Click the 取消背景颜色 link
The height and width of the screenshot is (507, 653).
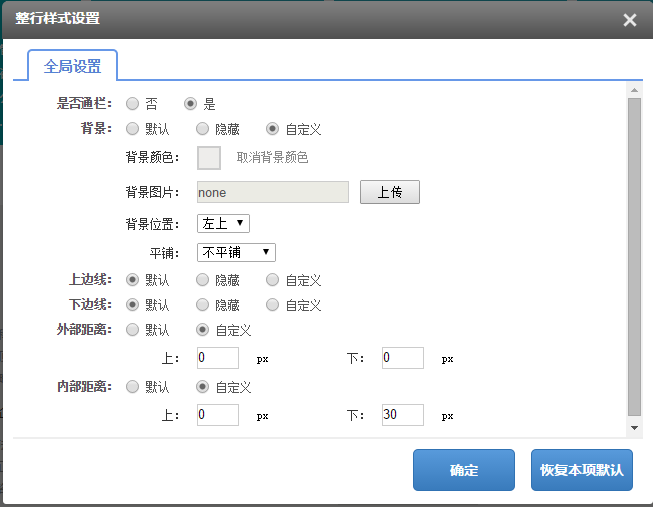(x=272, y=158)
